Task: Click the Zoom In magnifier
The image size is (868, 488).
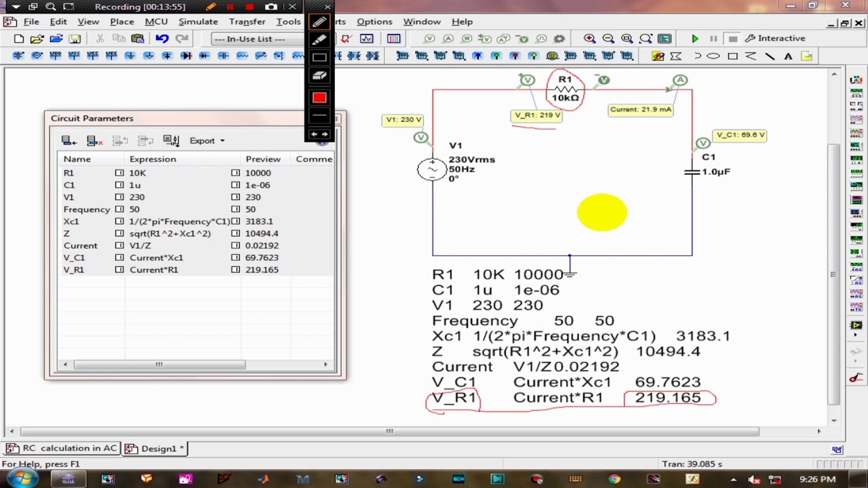Action: (590, 39)
